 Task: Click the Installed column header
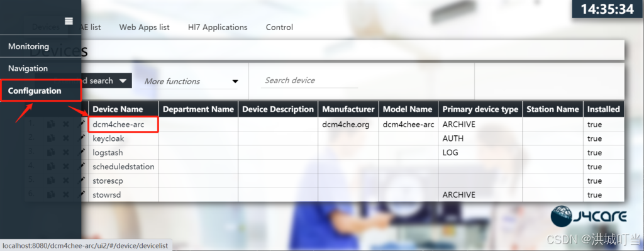(603, 109)
